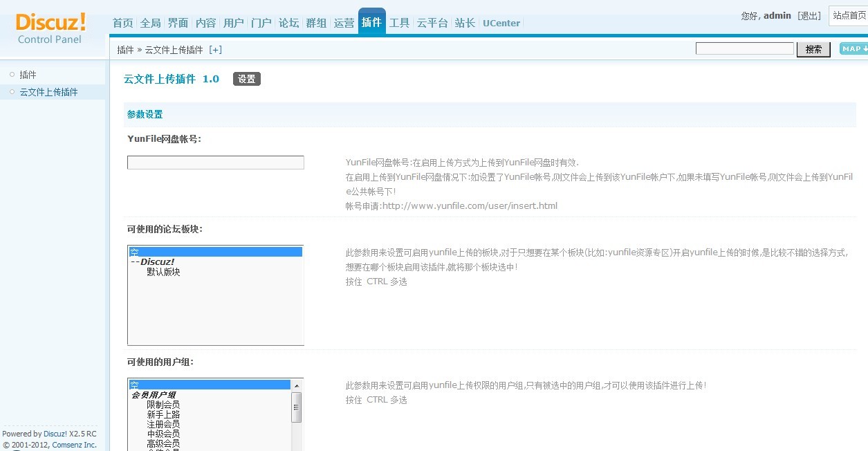
Task: Open the 界面 menu
Action: pyautogui.click(x=178, y=23)
